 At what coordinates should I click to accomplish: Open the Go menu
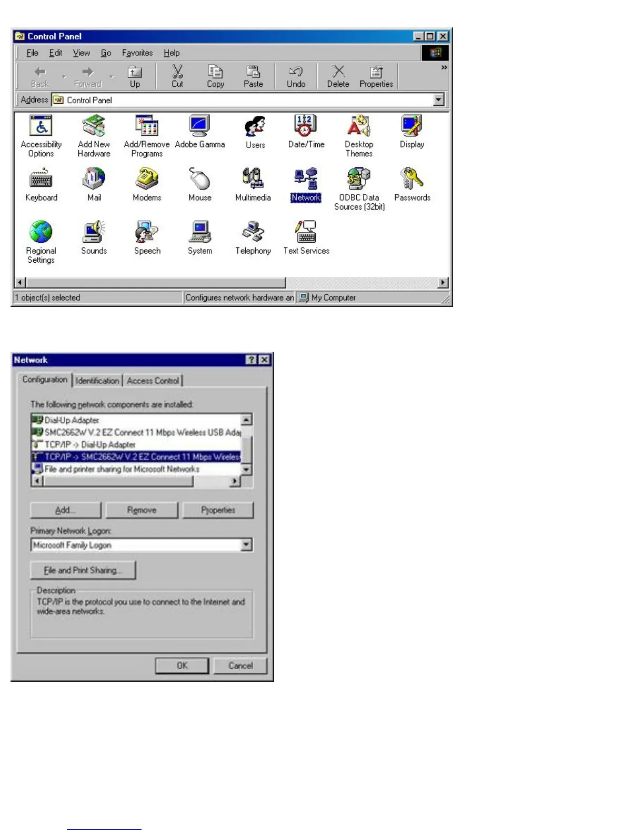coord(106,53)
